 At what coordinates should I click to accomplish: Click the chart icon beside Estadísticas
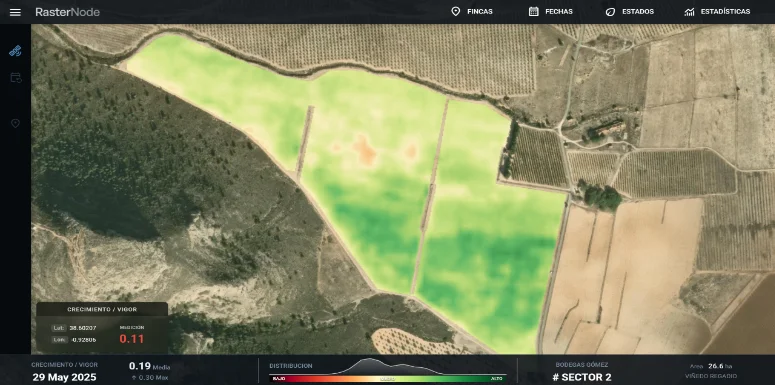pos(689,12)
